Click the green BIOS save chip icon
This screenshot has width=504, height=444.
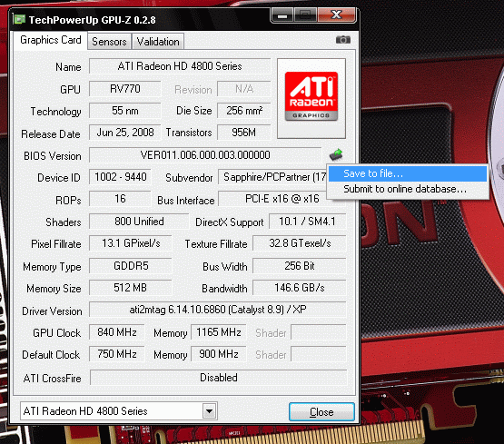click(336, 154)
